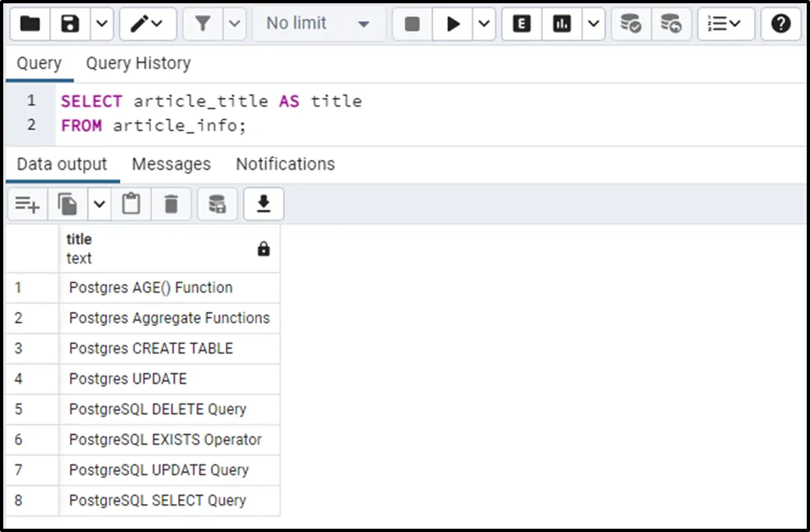Click the Rollback database icon

pos(672,24)
